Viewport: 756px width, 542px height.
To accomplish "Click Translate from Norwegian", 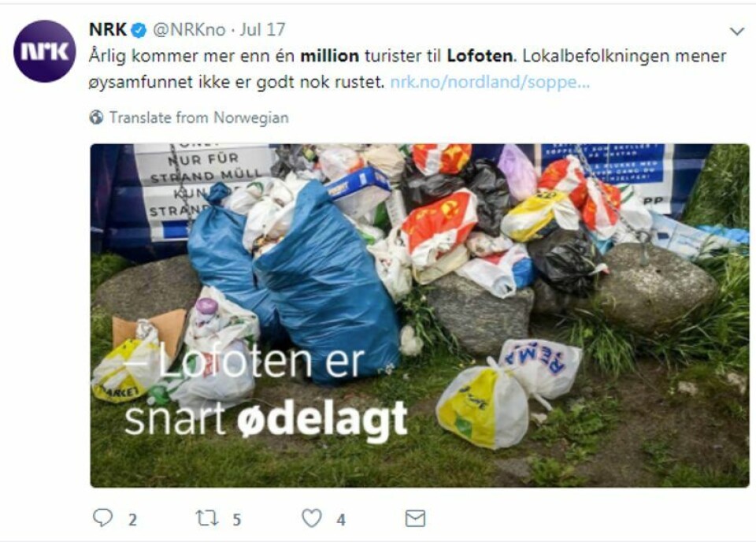I will 198,117.
